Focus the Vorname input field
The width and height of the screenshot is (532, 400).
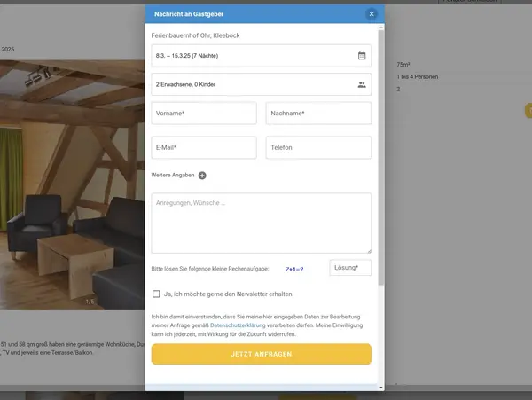[204, 114]
